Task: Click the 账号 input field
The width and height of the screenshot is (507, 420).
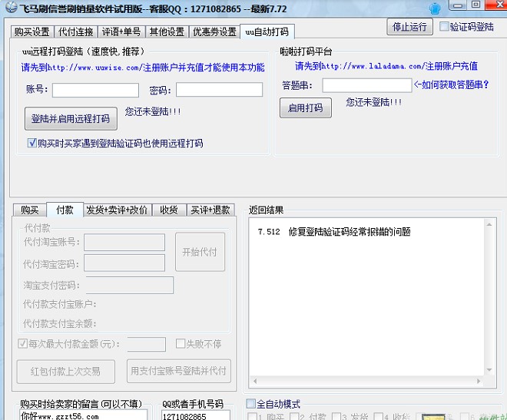Action: (96, 90)
